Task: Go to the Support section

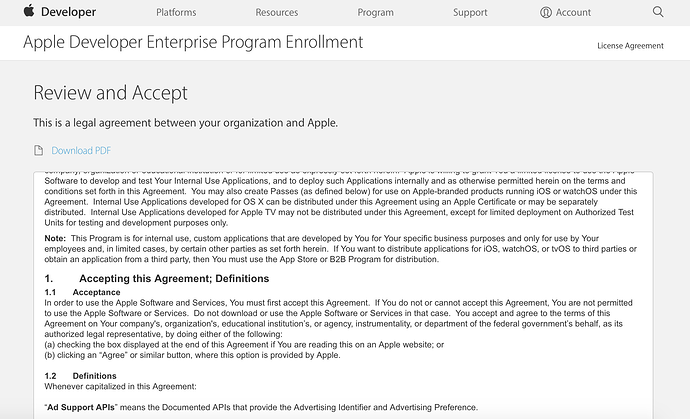Action: pyautogui.click(x=470, y=12)
